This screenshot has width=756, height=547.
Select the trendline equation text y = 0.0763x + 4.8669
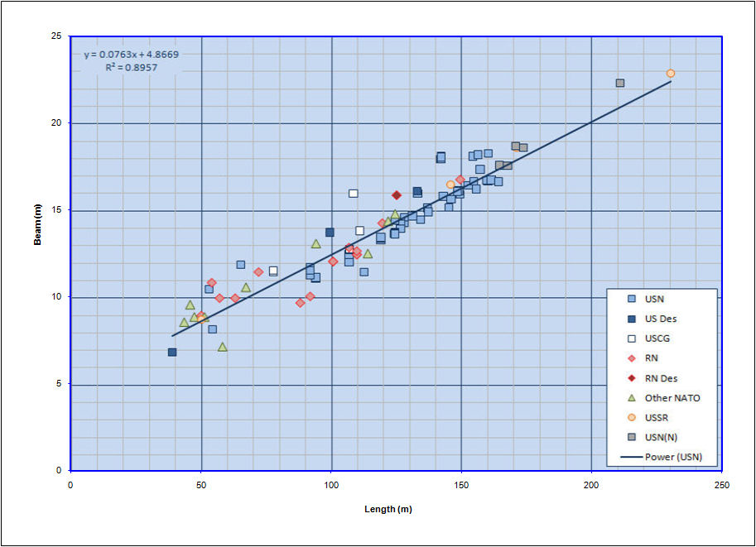tap(131, 55)
